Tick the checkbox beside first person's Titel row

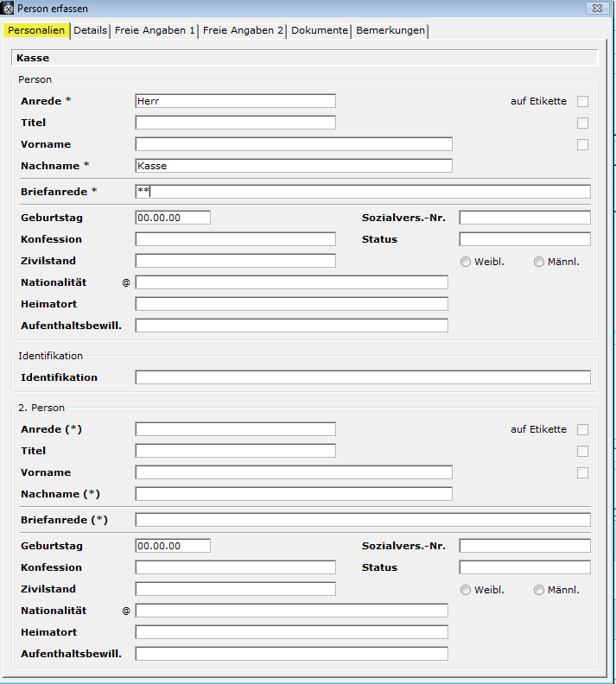pos(583,123)
